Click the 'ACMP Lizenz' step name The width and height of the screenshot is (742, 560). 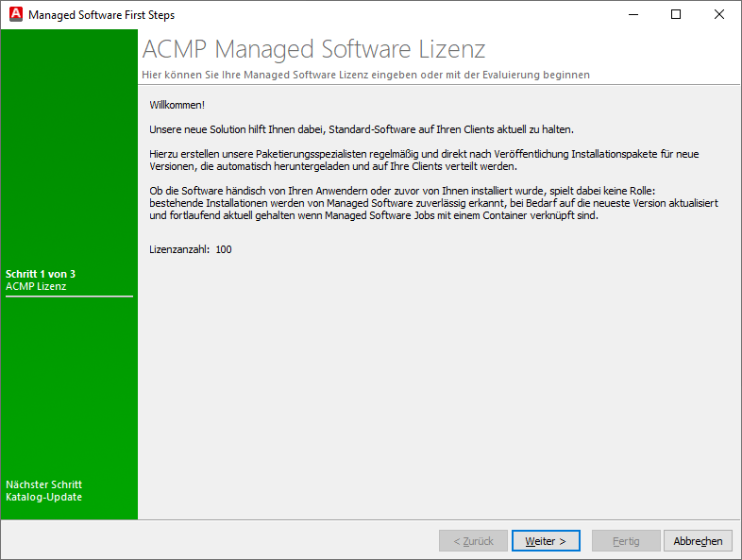click(x=36, y=286)
